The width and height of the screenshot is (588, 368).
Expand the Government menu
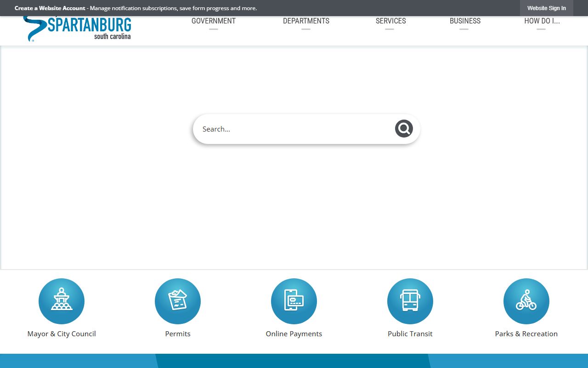point(213,21)
